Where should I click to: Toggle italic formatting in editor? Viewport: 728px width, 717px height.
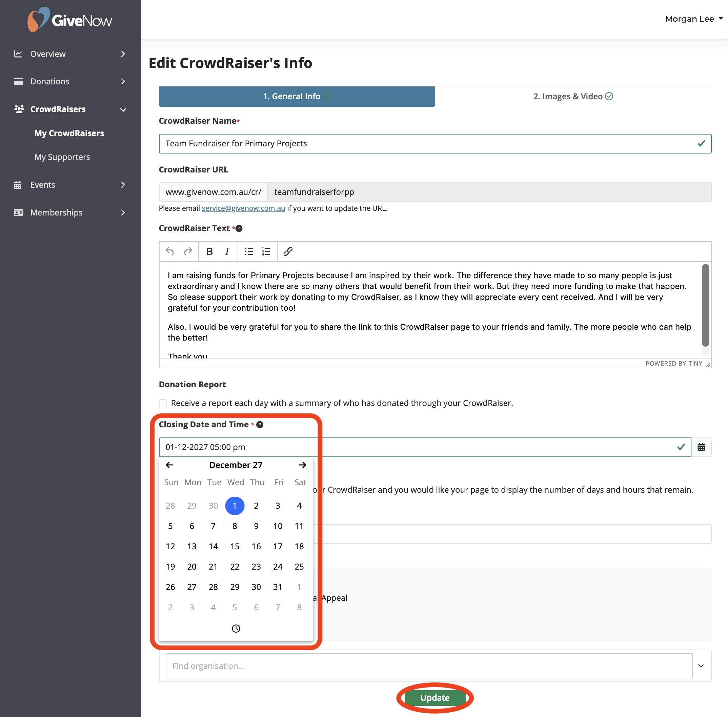click(x=227, y=251)
